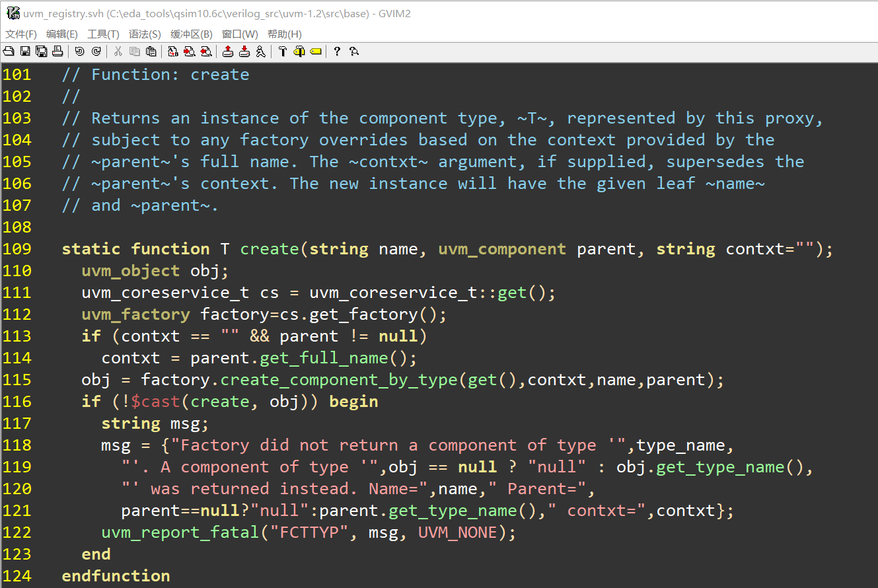Click "get_full_name" on line 114
Viewport: 878px width, 588px height.
click(x=324, y=358)
